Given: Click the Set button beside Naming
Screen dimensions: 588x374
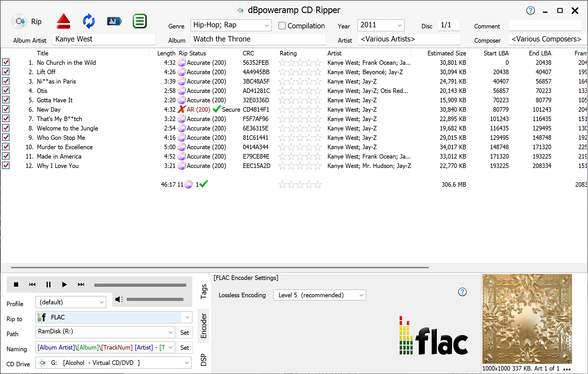Looking at the screenshot, I should tap(184, 348).
